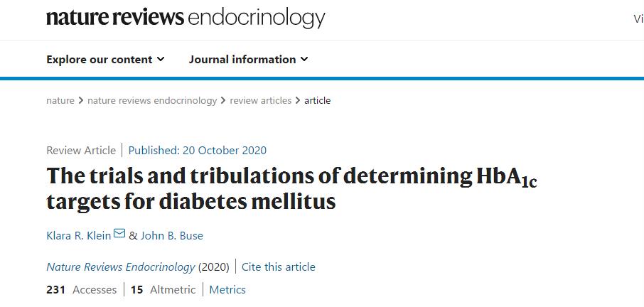Open the Explore our content menu label

click(100, 60)
